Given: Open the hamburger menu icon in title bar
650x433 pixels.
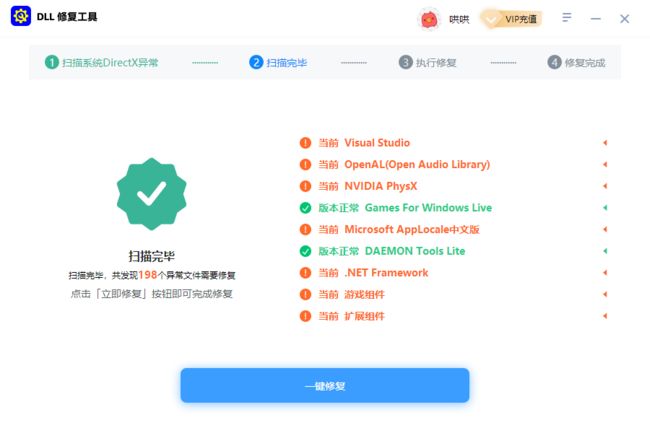Looking at the screenshot, I should [567, 17].
